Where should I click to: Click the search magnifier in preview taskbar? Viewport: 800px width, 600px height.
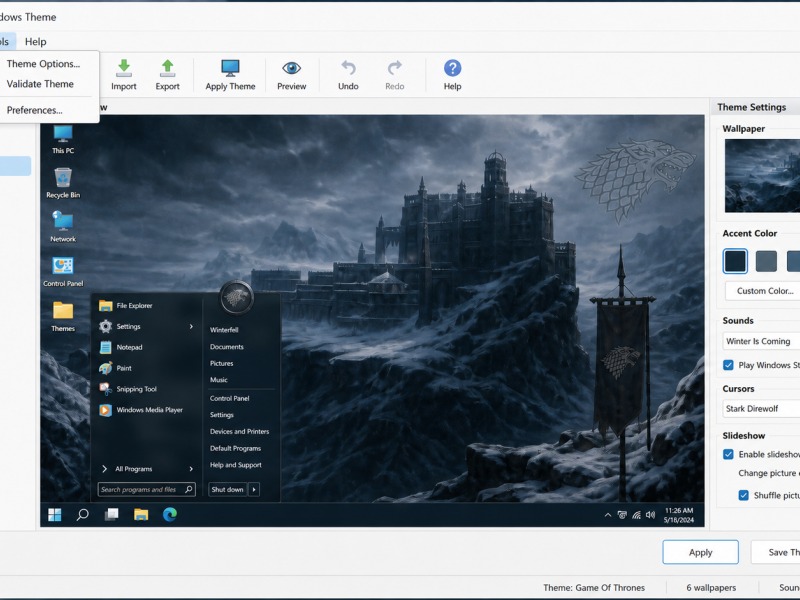coord(82,515)
